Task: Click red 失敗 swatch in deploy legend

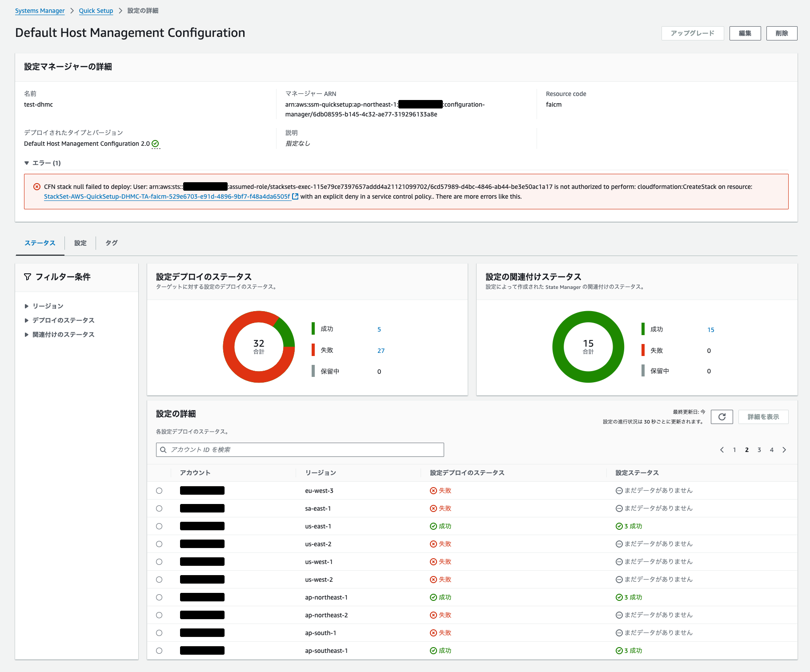Action: pyautogui.click(x=313, y=350)
